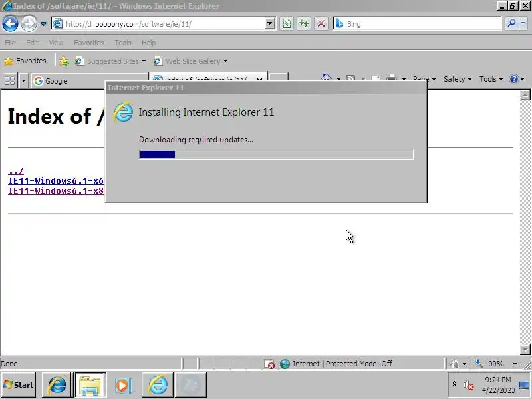Show hidden tray icons chevron
This screenshot has width=532, height=399.
point(454,384)
